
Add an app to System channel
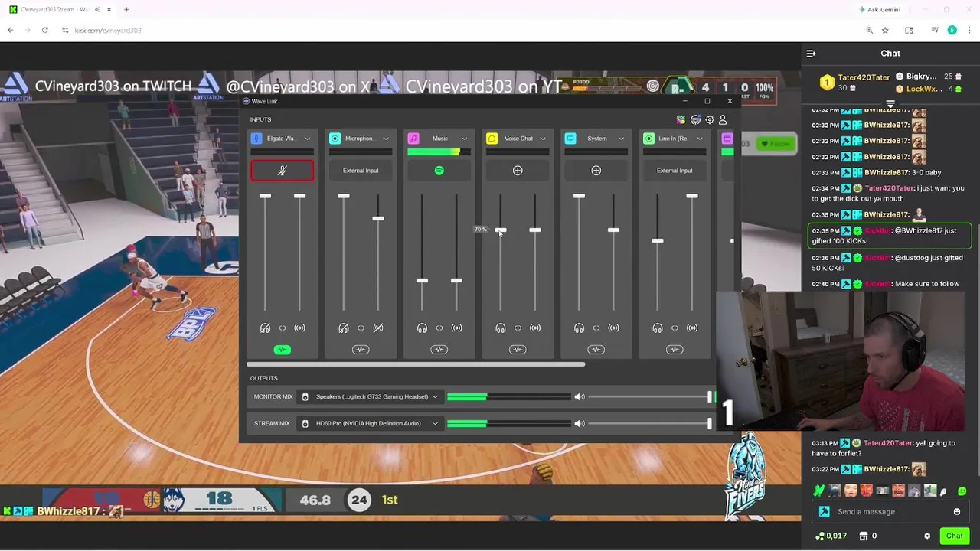coord(596,171)
